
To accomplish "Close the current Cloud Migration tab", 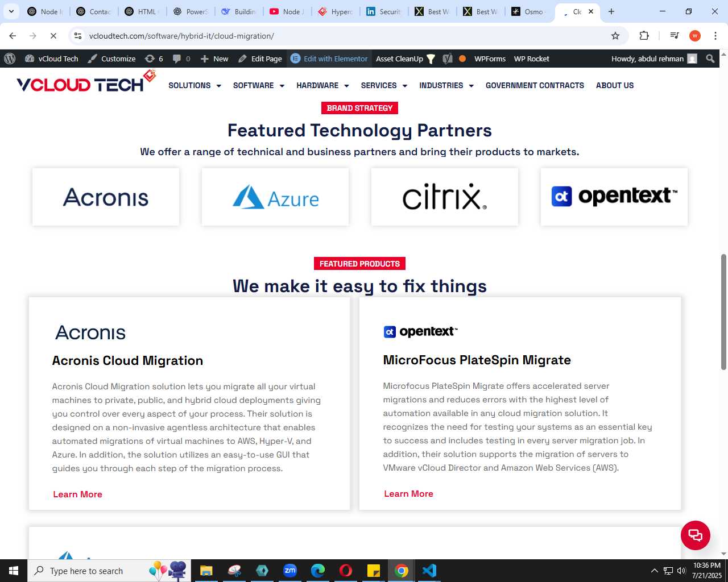I will coord(591,11).
